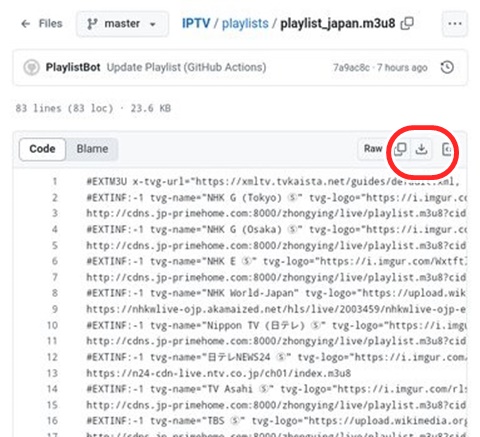Screen dimensions: 480x437
Task: Select line number 2
Action: [55, 198]
